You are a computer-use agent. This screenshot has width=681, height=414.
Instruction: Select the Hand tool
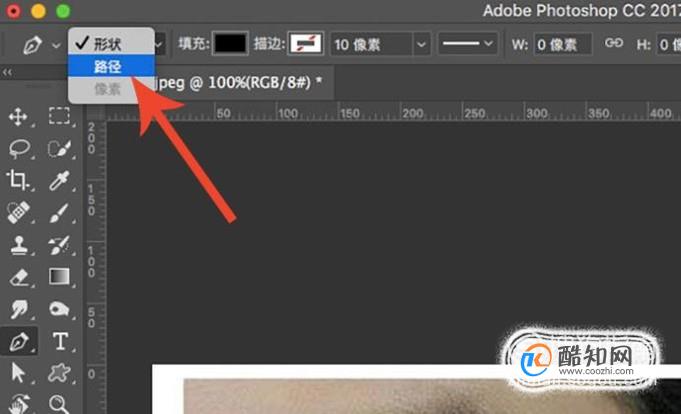[x=19, y=404]
